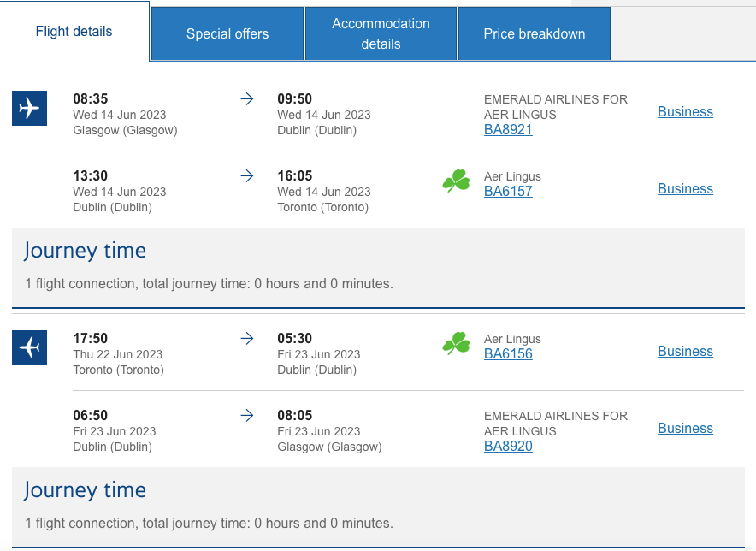This screenshot has height=551, width=756.
Task: Open flight number link BA8920
Action: (508, 446)
